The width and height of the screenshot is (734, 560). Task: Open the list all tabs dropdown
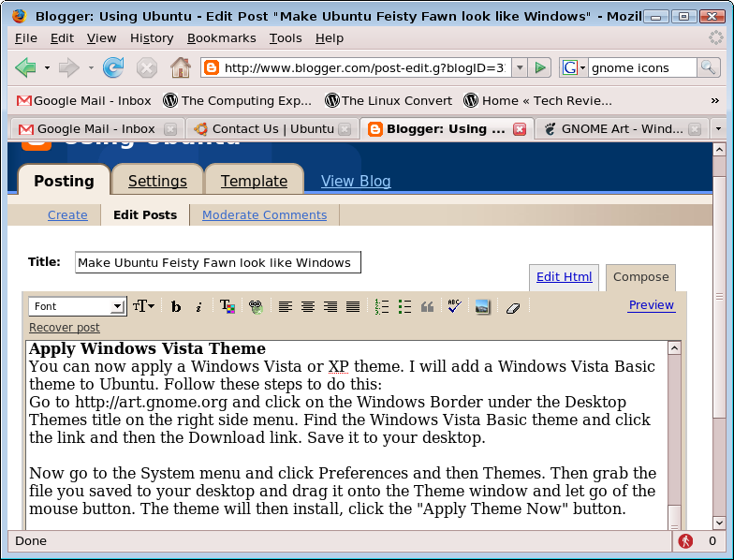tap(719, 129)
